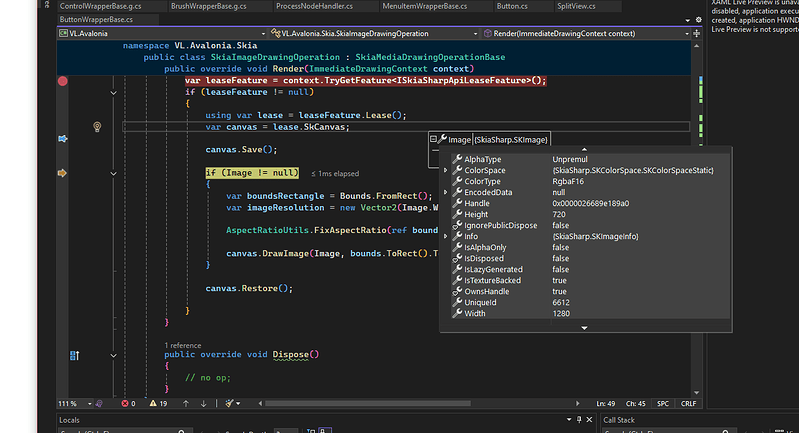Image resolution: width=799 pixels, height=433 pixels.
Task: Click the warnings count icon showing 19
Action: tap(153, 403)
